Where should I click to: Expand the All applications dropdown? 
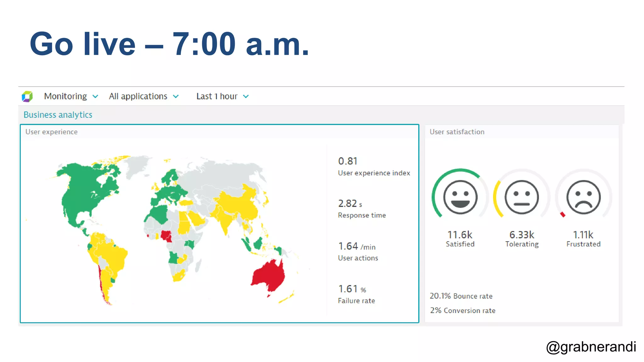click(x=144, y=96)
